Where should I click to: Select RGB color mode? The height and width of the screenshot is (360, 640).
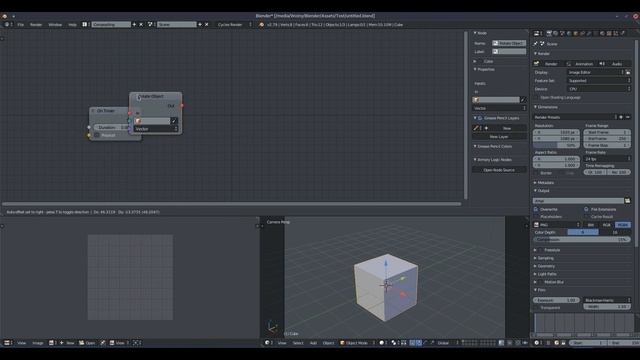[607, 225]
